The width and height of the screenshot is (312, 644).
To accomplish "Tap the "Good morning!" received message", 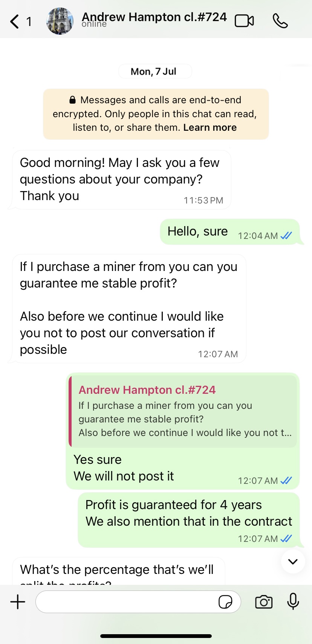I will point(120,179).
